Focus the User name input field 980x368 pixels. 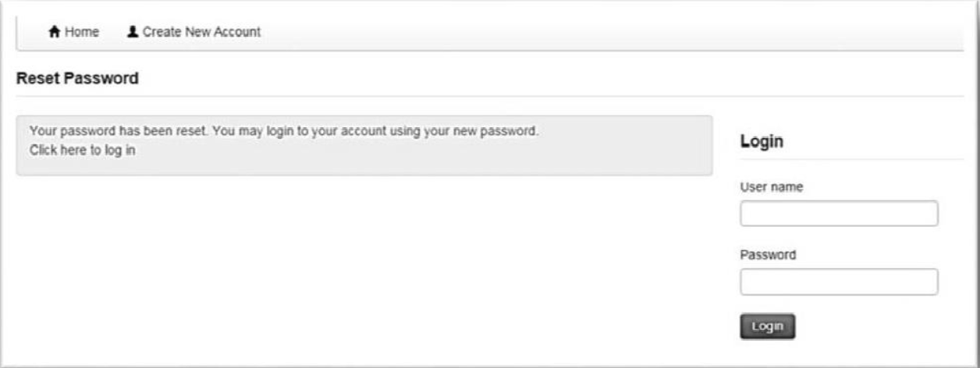tap(839, 214)
